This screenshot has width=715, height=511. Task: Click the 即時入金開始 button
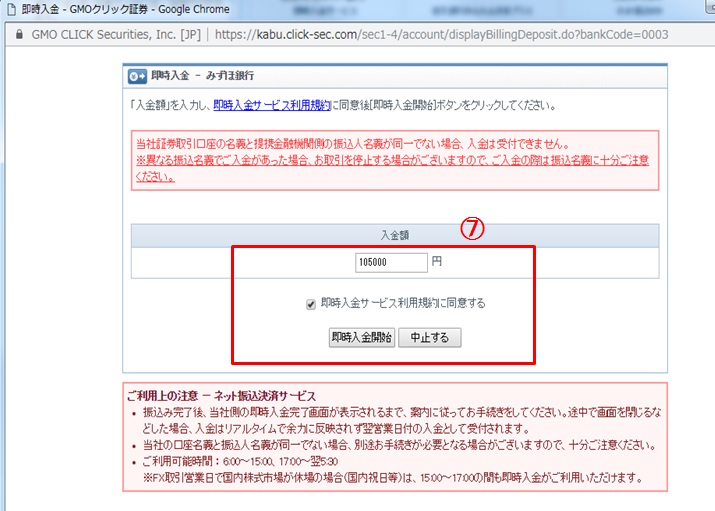pyautogui.click(x=362, y=338)
